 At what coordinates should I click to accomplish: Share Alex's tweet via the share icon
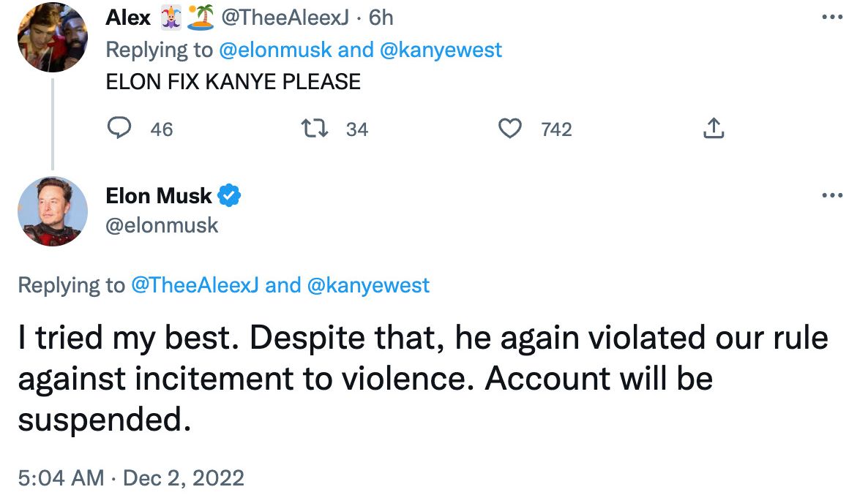tap(713, 129)
